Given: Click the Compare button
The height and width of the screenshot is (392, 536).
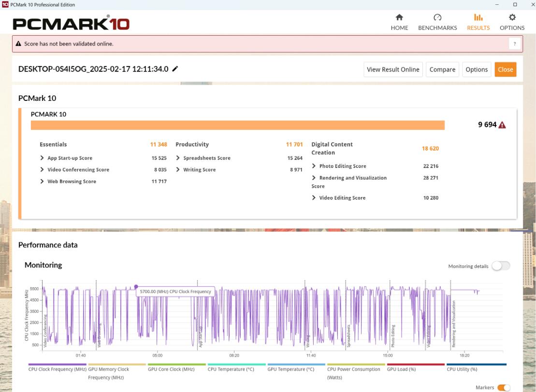Looking at the screenshot, I should 442,70.
